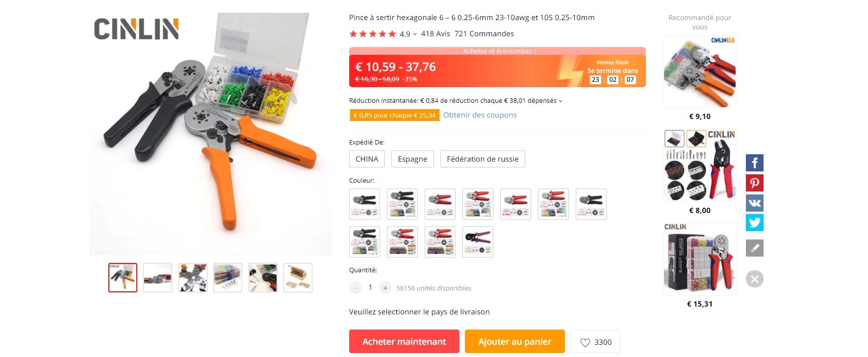Select CHINA as shipping origin

(x=367, y=159)
